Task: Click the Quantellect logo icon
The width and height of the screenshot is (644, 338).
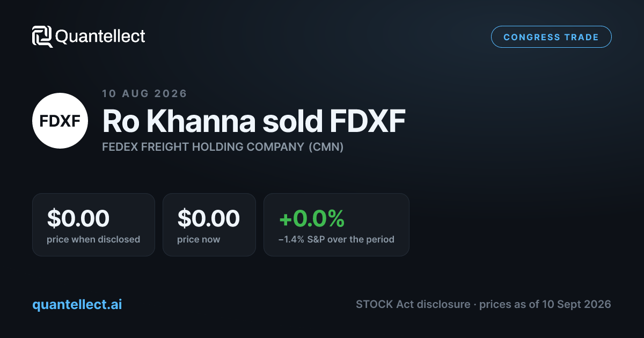Action: pos(42,36)
